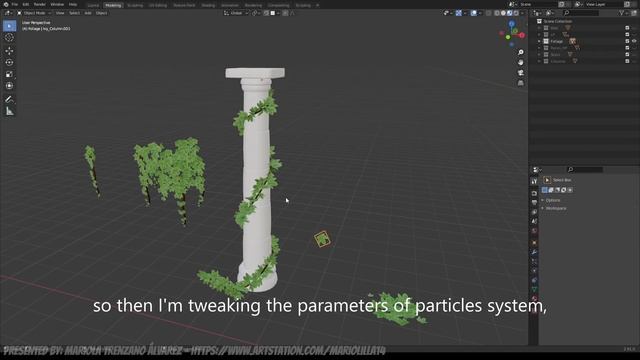640x360 pixels.
Task: Open the pivot point dropdown
Action: [256, 13]
